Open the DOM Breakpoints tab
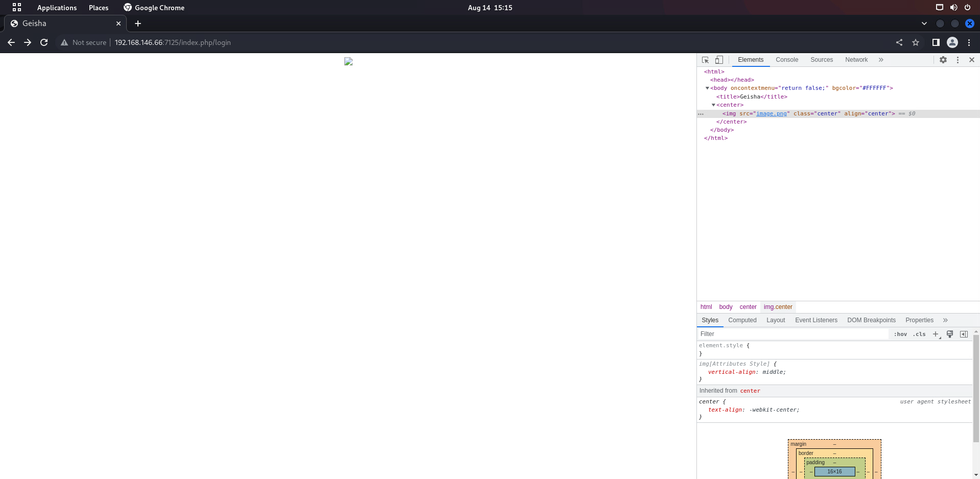 (x=871, y=320)
